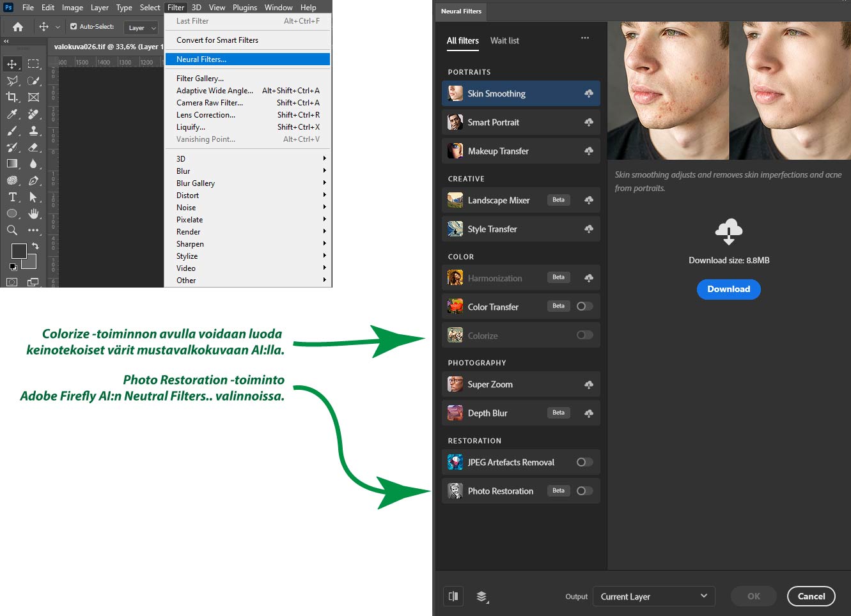This screenshot has height=616, width=851.
Task: Open the Output Current Layer dropdown
Action: click(x=654, y=596)
